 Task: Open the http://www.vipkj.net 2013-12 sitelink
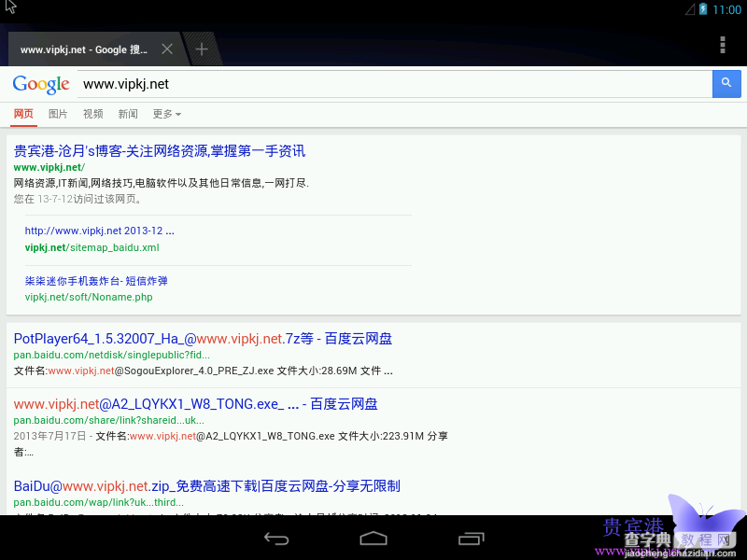tap(100, 231)
